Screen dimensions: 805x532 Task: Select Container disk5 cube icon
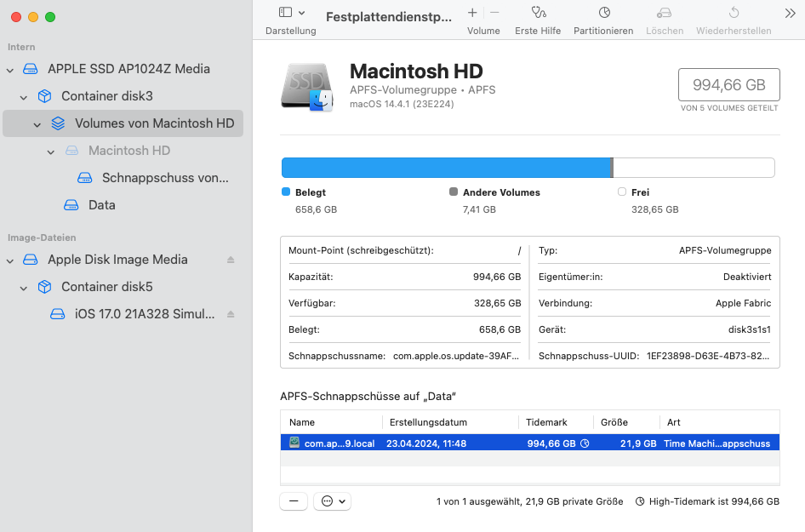point(44,287)
